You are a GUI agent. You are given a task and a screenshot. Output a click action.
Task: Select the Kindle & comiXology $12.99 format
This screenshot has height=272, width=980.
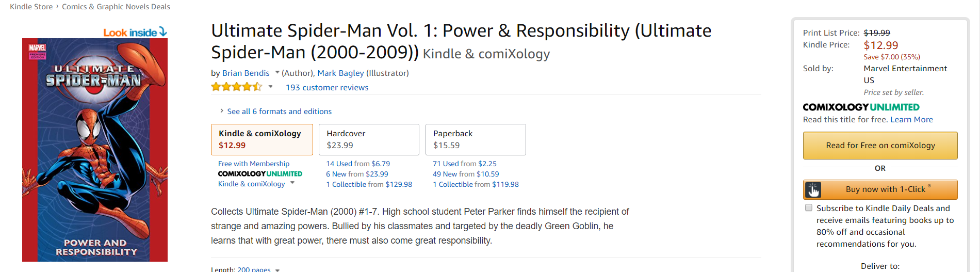click(x=262, y=139)
